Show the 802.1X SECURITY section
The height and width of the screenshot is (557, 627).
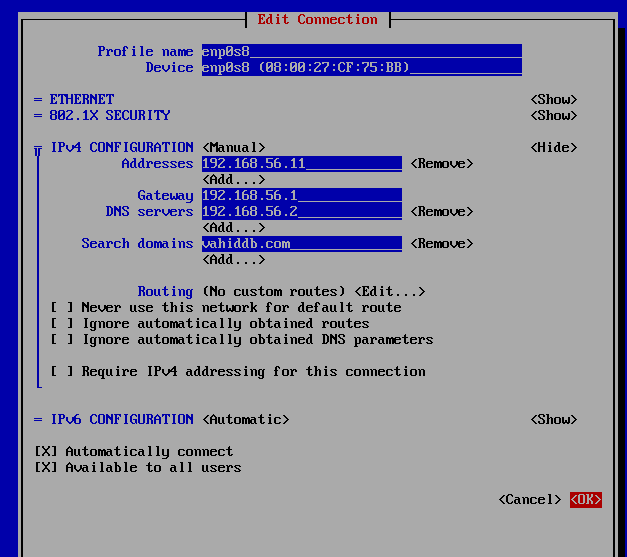tap(553, 116)
